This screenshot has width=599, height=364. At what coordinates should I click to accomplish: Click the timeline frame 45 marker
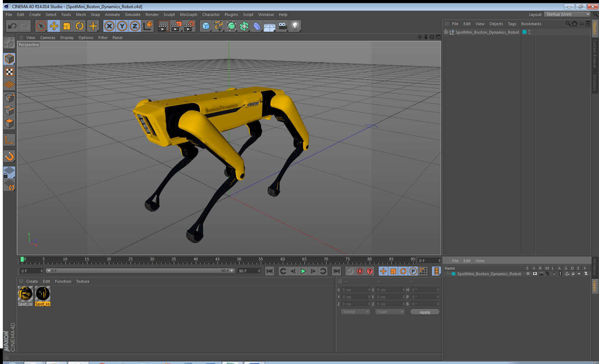[217, 260]
